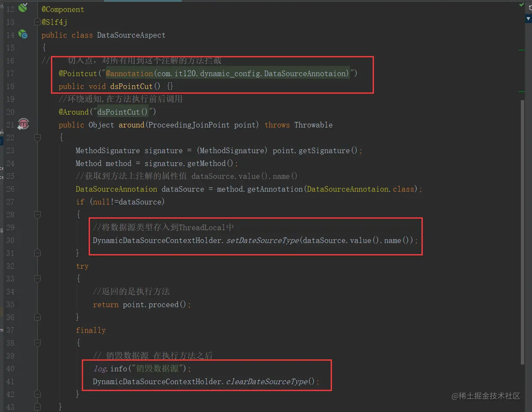
Task: Click the clearDateSourceType method call
Action: [267, 382]
